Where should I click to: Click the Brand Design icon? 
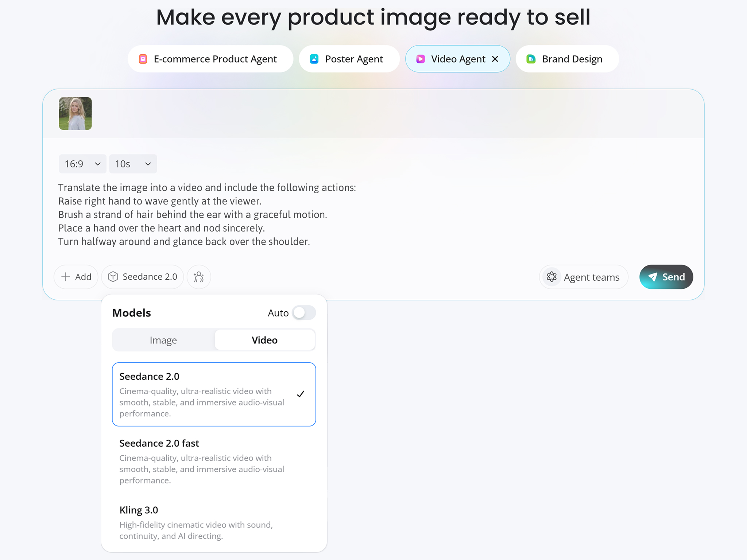(531, 59)
